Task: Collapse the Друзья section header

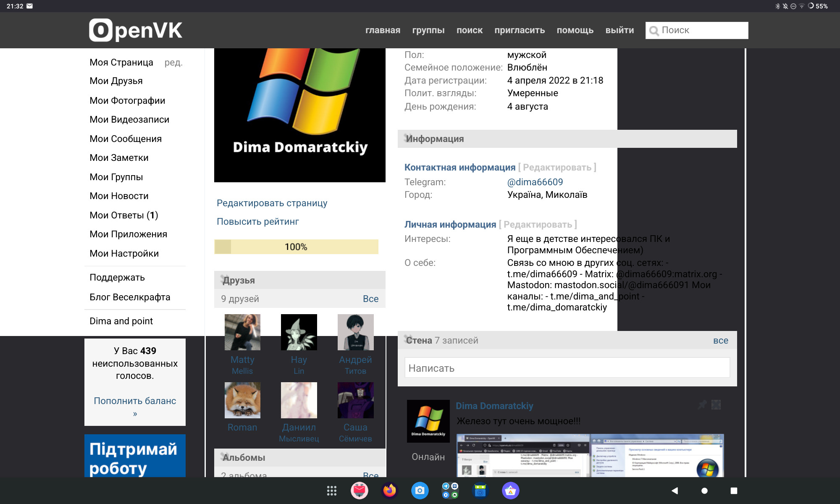Action: (x=239, y=280)
